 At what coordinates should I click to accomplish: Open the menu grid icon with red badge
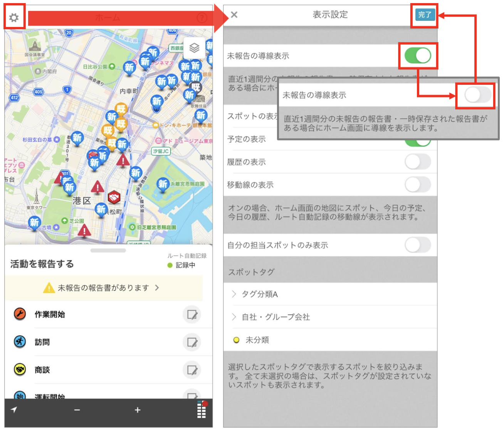[x=202, y=410]
